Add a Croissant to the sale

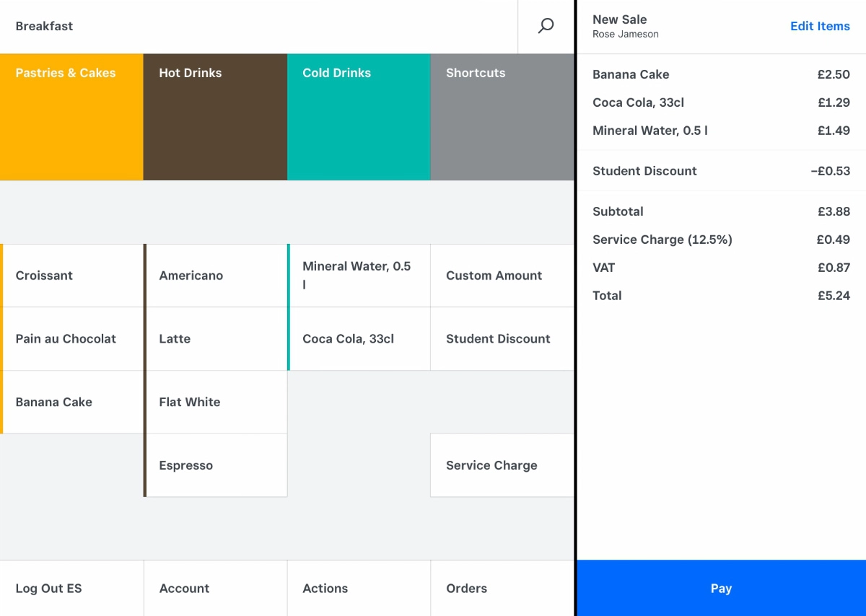tap(71, 276)
